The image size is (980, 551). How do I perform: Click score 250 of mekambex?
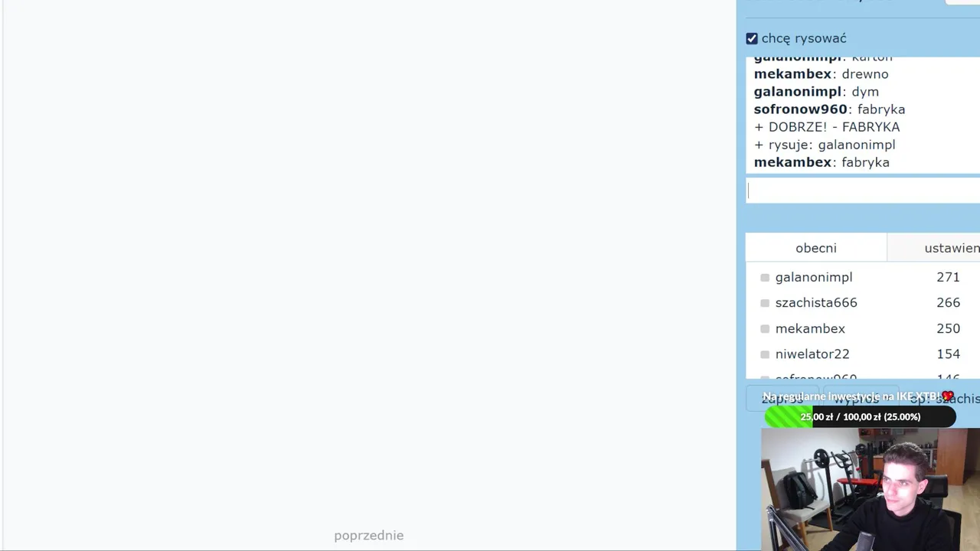tap(948, 328)
